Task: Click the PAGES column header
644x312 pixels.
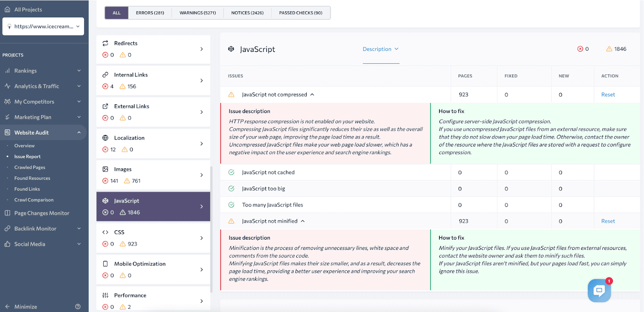Action: pos(465,76)
